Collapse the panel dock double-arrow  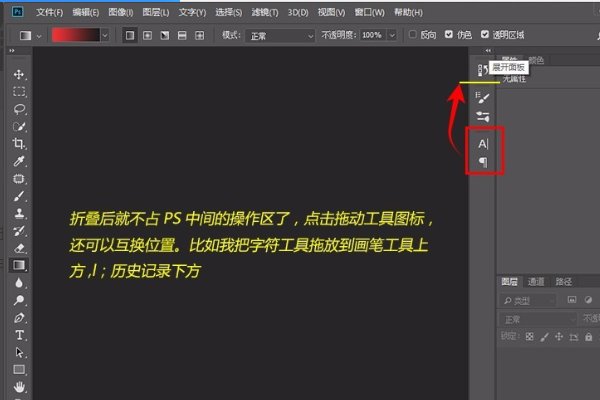(x=488, y=51)
